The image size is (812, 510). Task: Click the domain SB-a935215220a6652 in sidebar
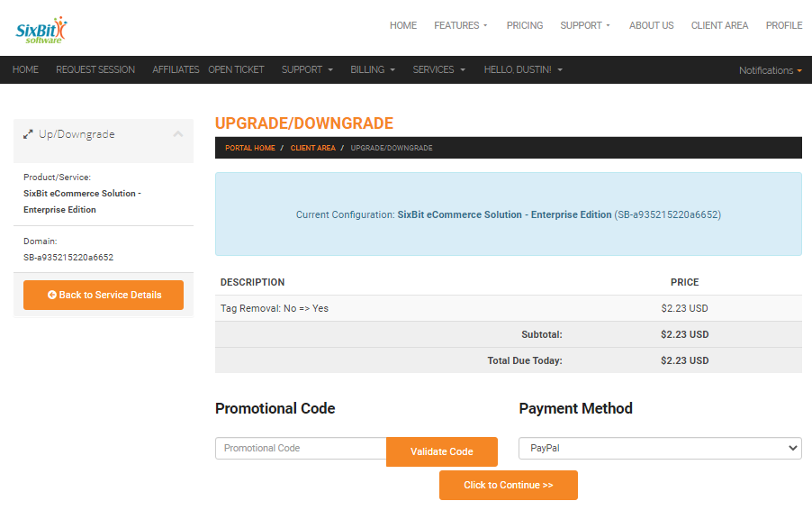[68, 257]
